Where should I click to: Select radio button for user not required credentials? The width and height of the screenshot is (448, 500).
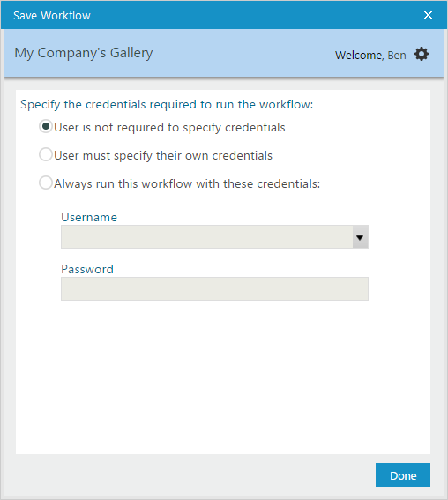click(46, 127)
